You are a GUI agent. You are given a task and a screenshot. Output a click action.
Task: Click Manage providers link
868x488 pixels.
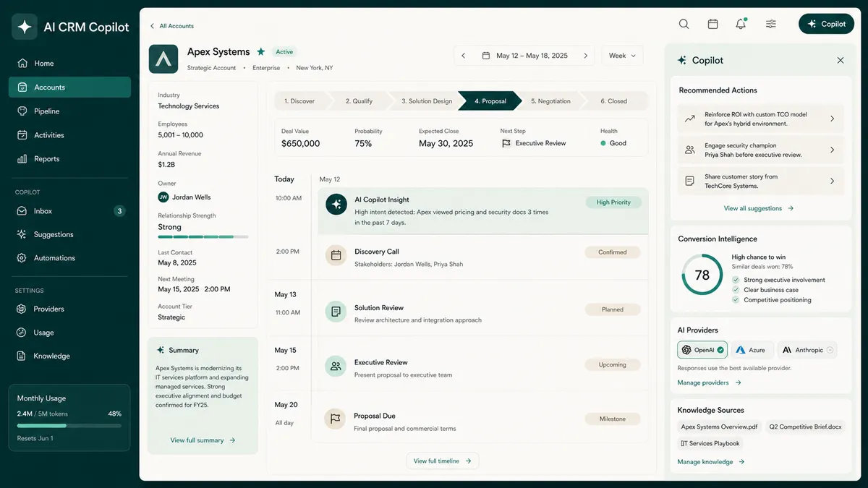(x=710, y=382)
